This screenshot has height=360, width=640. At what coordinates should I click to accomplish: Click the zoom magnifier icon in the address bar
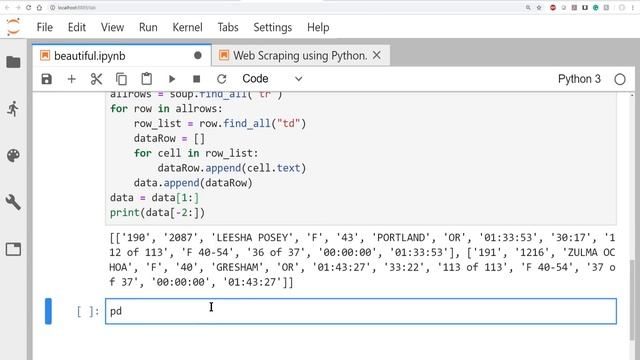pos(528,7)
